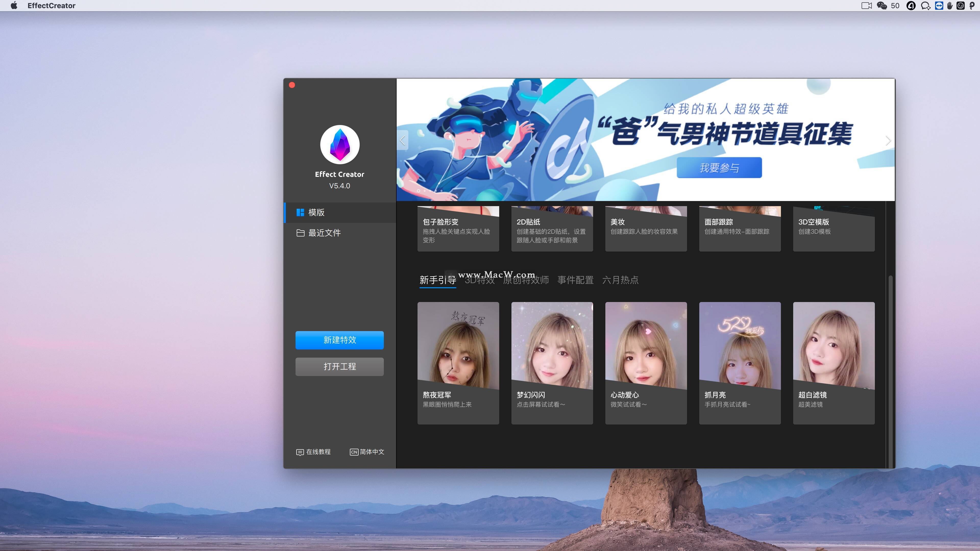The height and width of the screenshot is (551, 980).
Task: Click the 打开工程 button
Action: click(339, 367)
